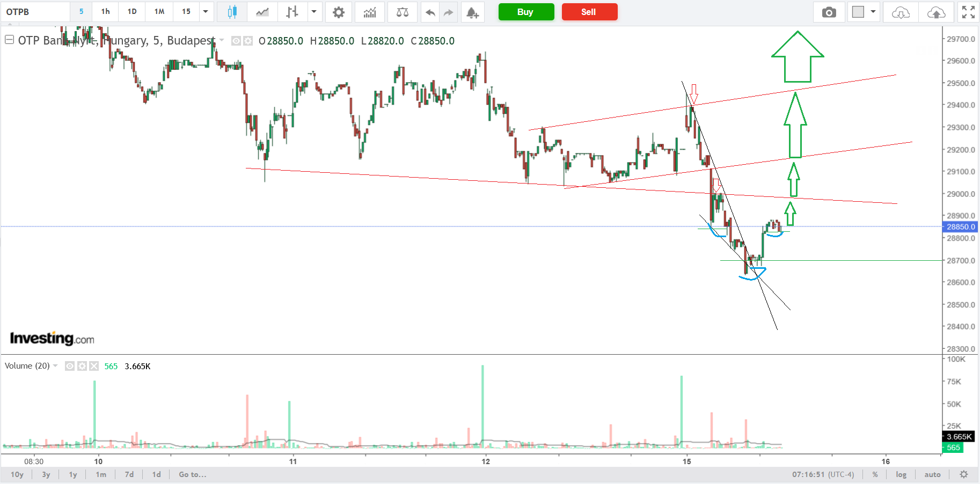
Task: Create a price alert with bell icon
Action: point(472,12)
